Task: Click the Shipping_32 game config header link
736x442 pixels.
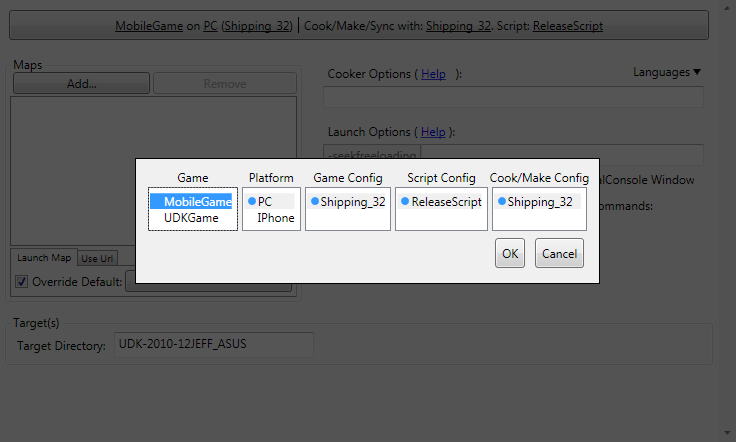Action: (x=257, y=26)
